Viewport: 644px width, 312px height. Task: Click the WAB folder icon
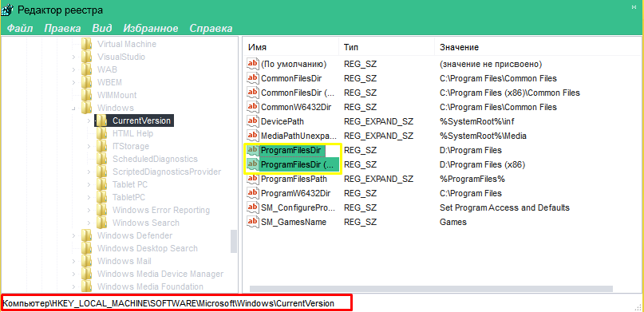pos(86,69)
